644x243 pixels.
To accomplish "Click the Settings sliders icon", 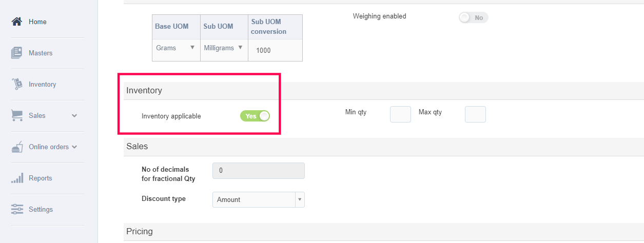I will click(x=17, y=209).
